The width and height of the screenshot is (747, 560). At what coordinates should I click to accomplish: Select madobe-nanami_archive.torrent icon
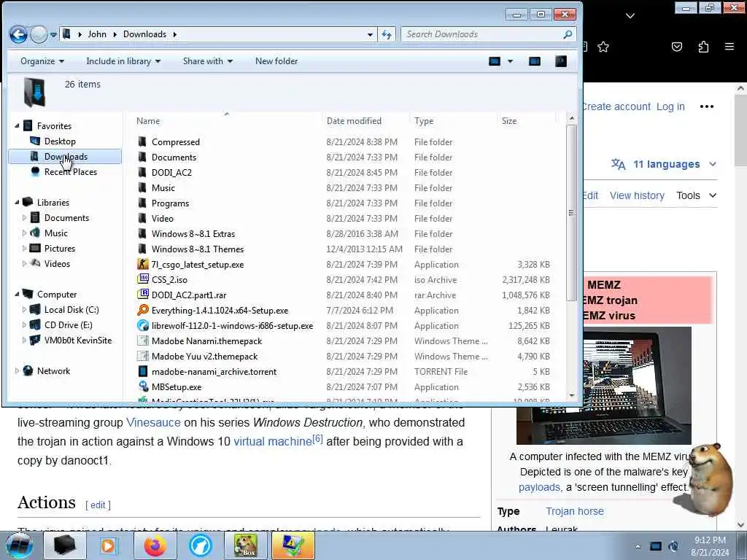tap(142, 371)
